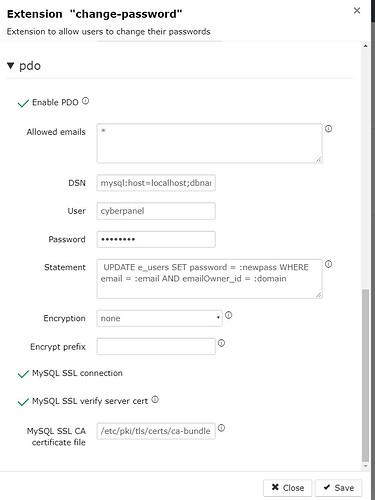Viewport: 375px width, 500px height.
Task: Click the User field containing cyberpanel
Action: click(x=156, y=211)
